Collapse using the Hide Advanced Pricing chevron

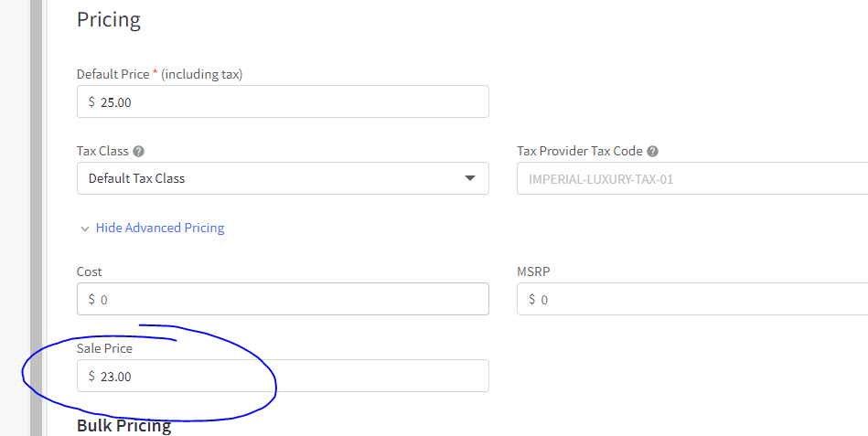click(x=85, y=229)
